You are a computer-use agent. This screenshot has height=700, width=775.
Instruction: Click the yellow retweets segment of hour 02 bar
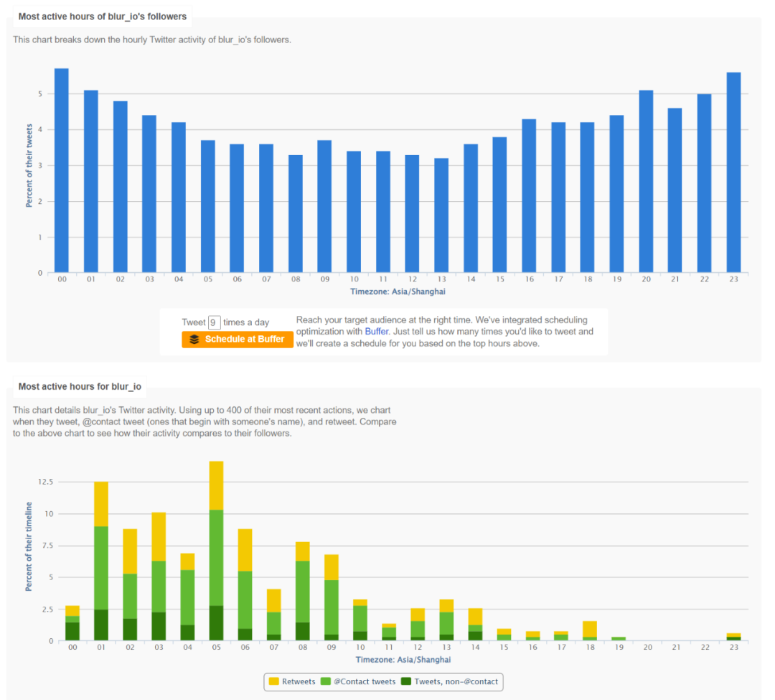[x=130, y=551]
